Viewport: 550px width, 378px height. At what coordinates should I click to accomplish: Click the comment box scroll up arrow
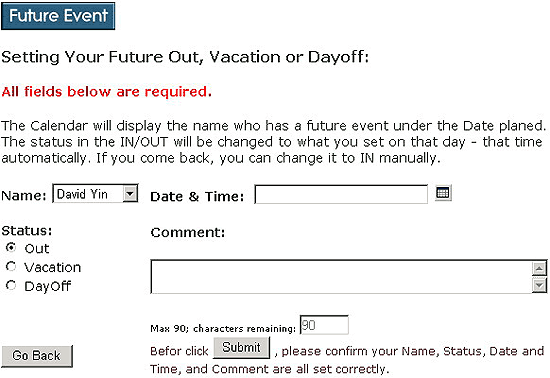point(539,269)
